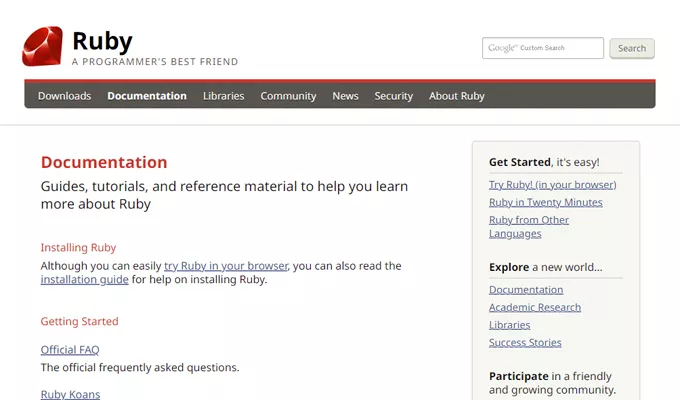Screen dimensions: 680x400
Task: Click the Getting Started section heading
Action: (x=79, y=321)
